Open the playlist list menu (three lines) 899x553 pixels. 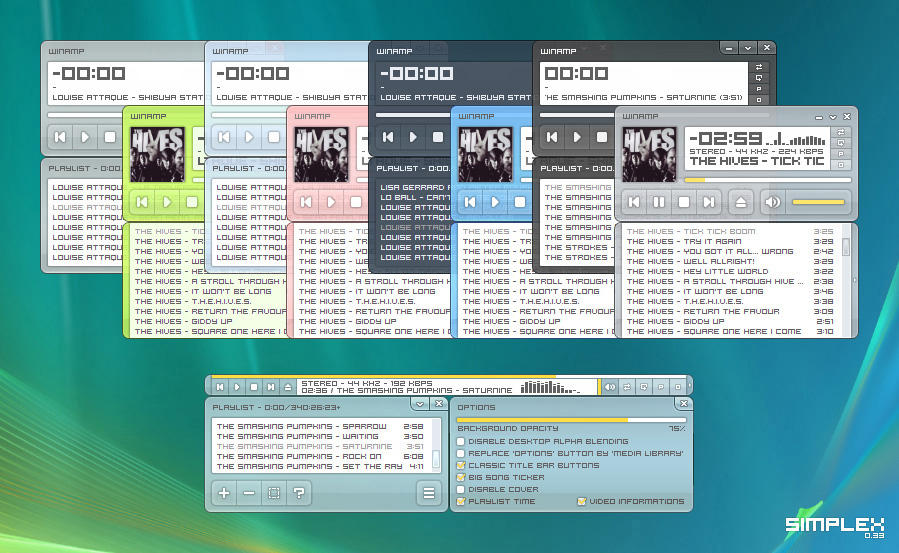(x=429, y=493)
